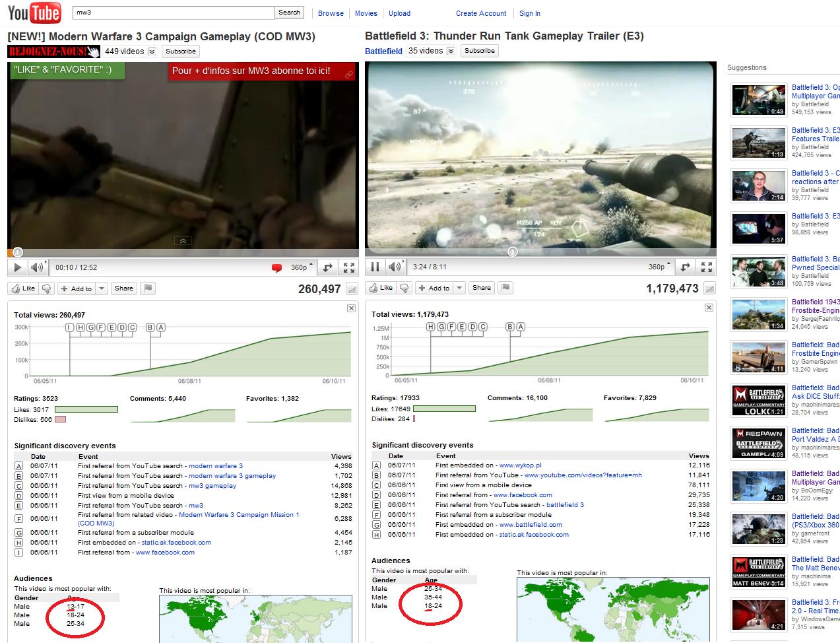Click Sign In
This screenshot has height=643, width=840.
530,13
